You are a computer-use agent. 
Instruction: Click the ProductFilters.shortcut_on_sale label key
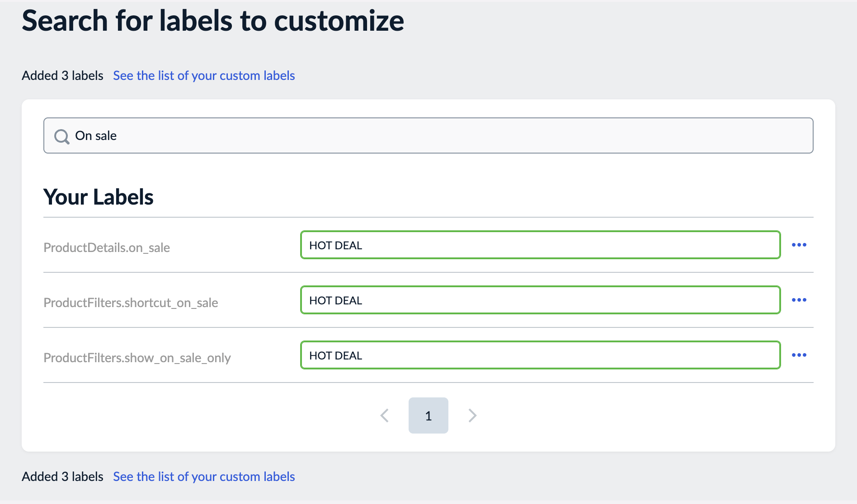[x=131, y=303]
